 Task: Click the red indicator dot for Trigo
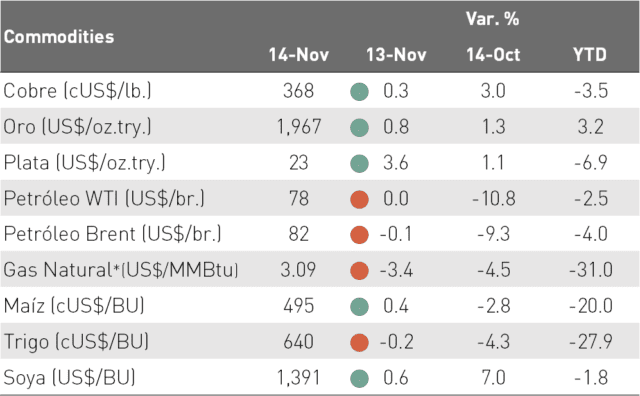(x=359, y=342)
